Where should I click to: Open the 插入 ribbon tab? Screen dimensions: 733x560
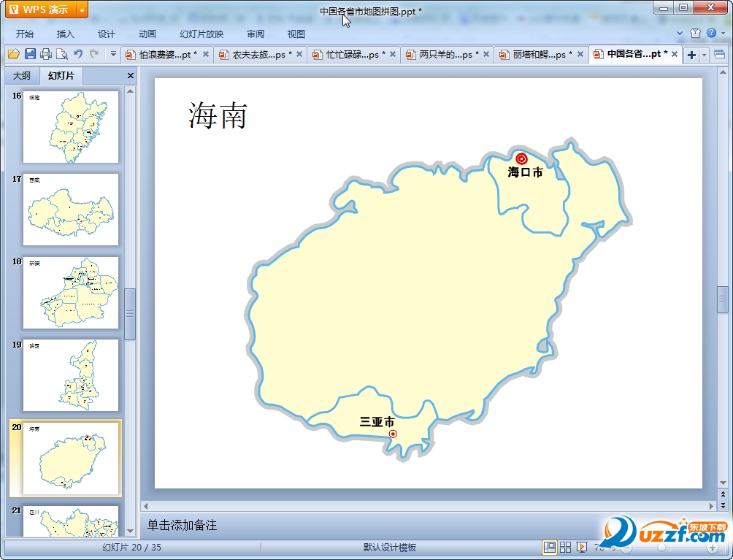(66, 34)
